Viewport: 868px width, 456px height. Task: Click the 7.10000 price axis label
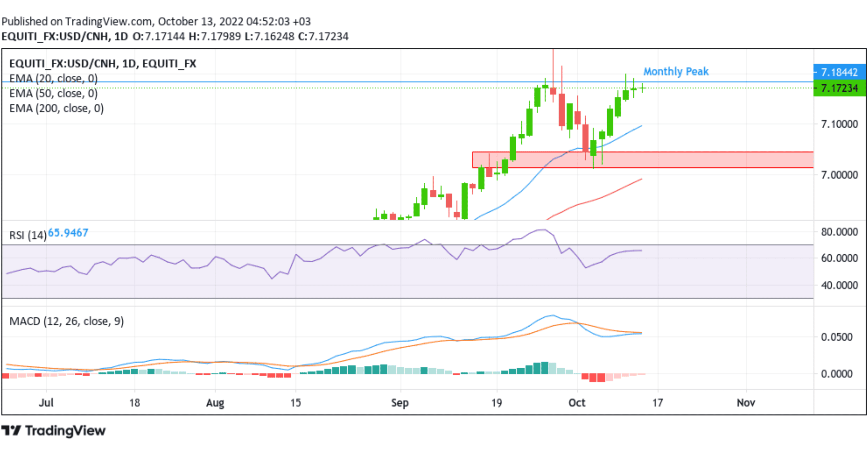tap(839, 124)
